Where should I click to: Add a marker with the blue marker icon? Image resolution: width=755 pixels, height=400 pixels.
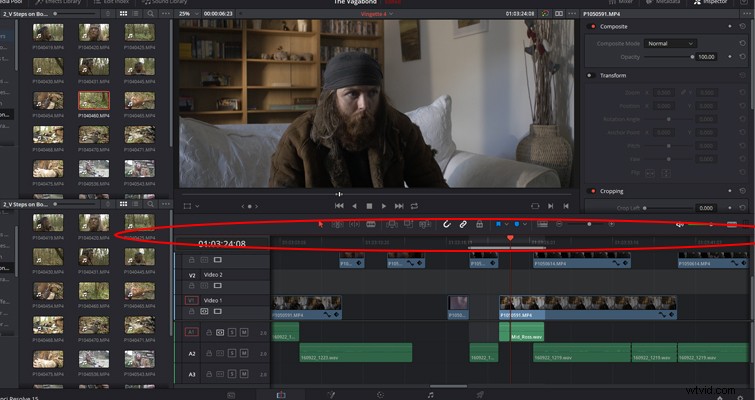(517, 224)
